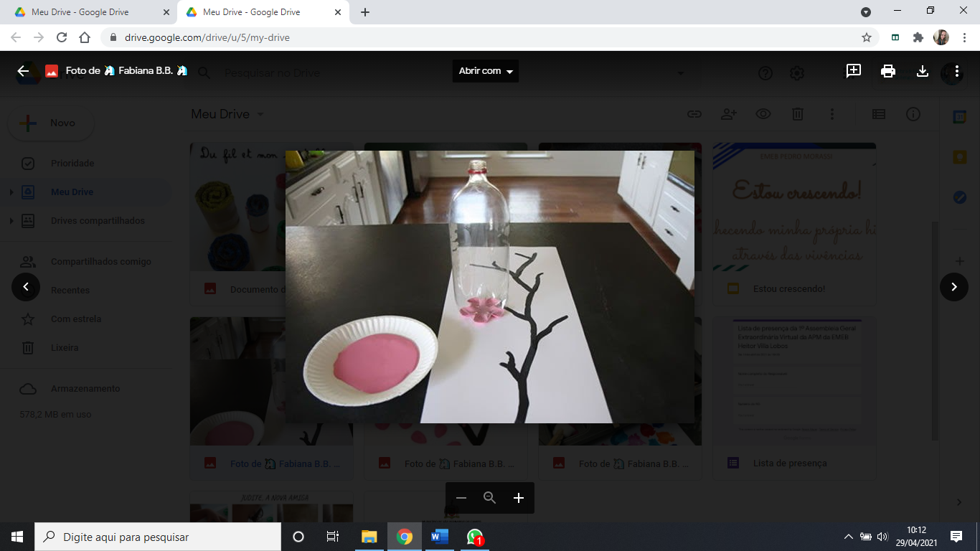Reset zoom with the magnifier icon
Screen dimensions: 980x551
coord(490,498)
